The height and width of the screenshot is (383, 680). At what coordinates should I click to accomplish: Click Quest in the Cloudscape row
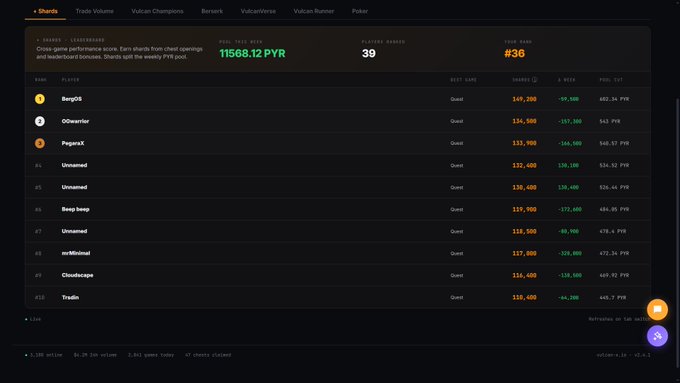coord(456,275)
